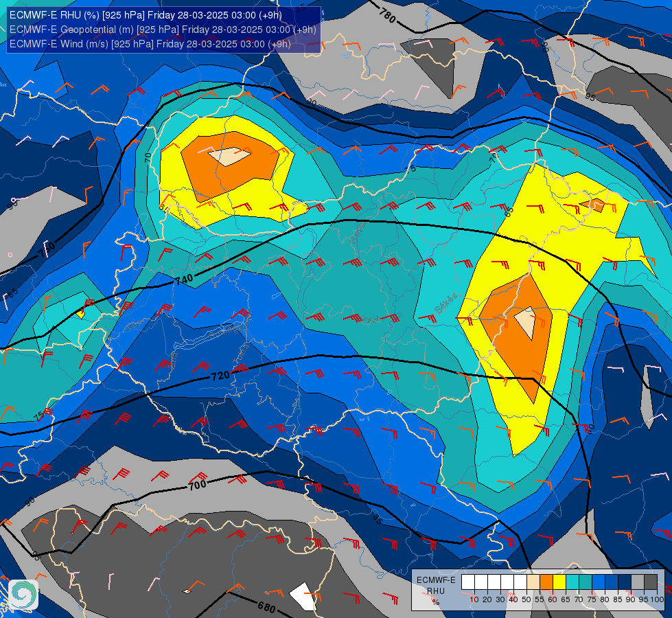This screenshot has width=672, height=618.
Task: Click the swirl logo icon in the corner
Action: (23, 595)
